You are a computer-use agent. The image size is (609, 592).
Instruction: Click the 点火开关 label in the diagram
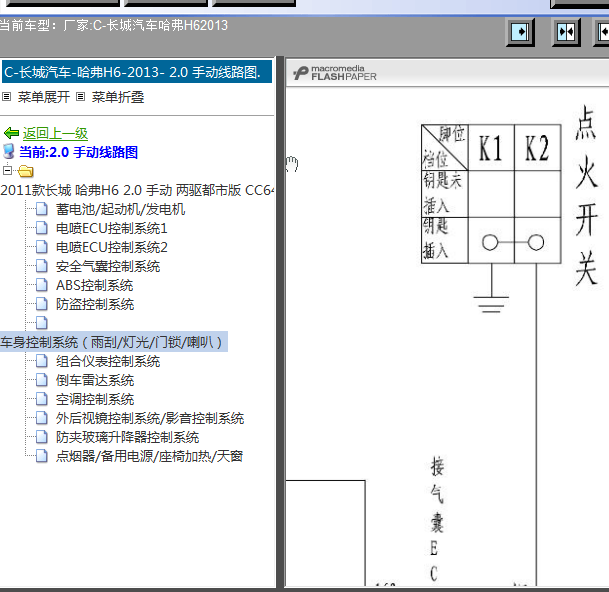click(586, 196)
